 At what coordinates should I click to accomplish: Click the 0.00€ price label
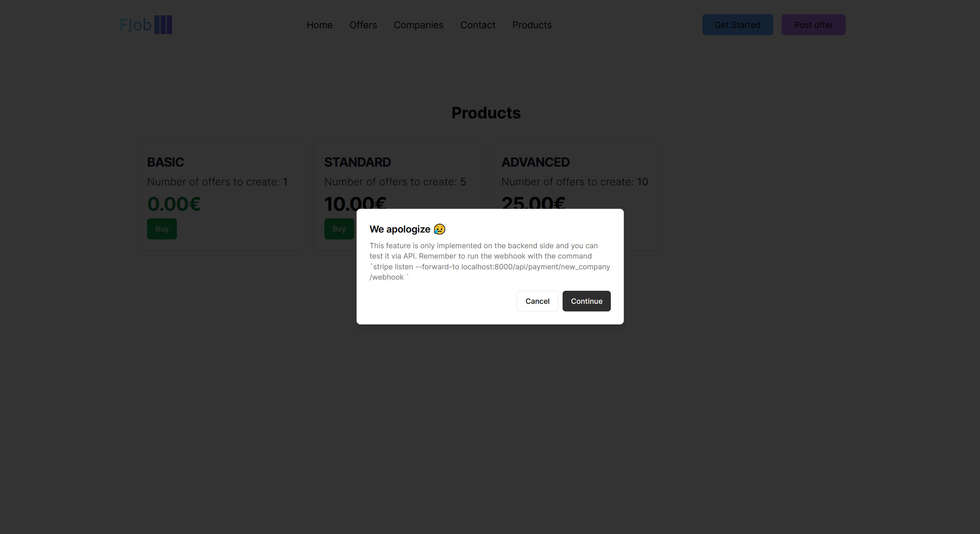click(x=174, y=204)
